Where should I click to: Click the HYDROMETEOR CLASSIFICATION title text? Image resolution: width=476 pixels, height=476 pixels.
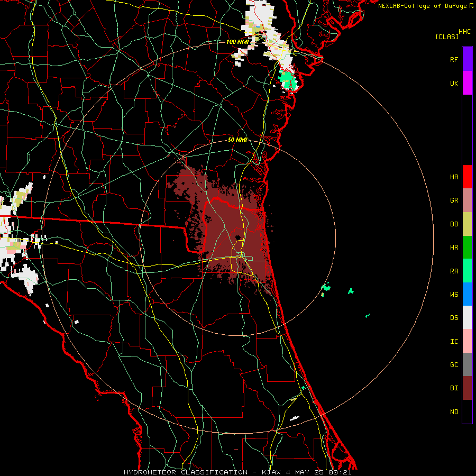[x=186, y=472]
